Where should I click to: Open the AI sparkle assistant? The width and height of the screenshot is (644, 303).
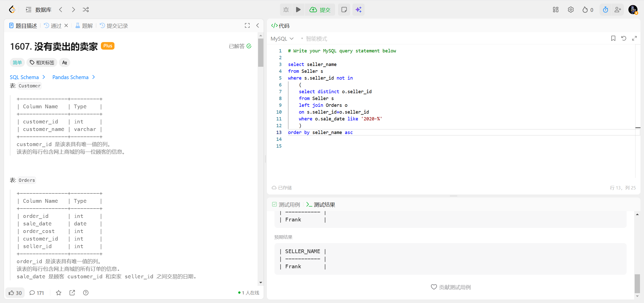pos(358,10)
